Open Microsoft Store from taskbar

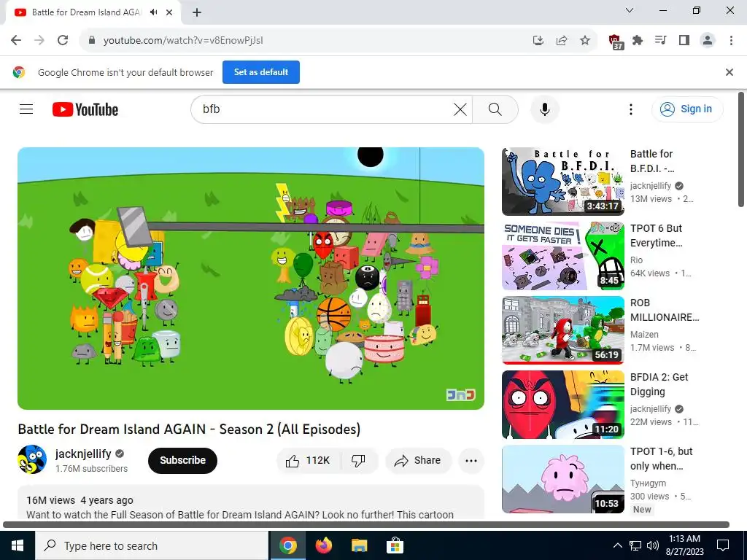coord(395,545)
